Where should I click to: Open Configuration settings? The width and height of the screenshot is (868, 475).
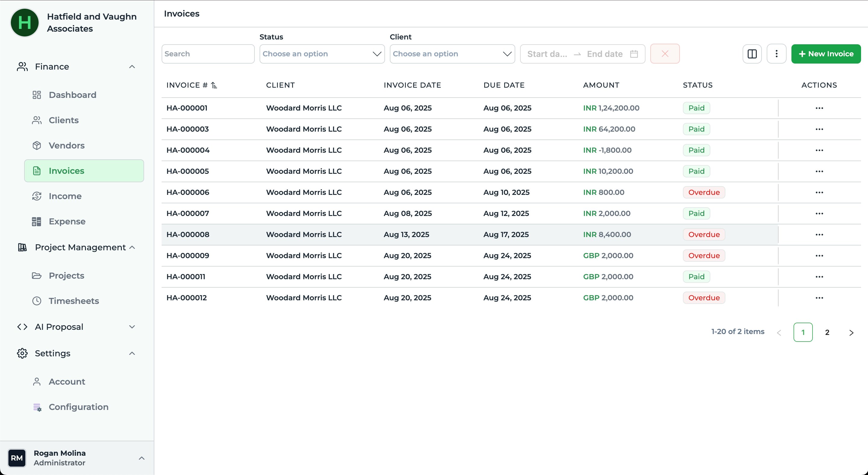pyautogui.click(x=84, y=407)
